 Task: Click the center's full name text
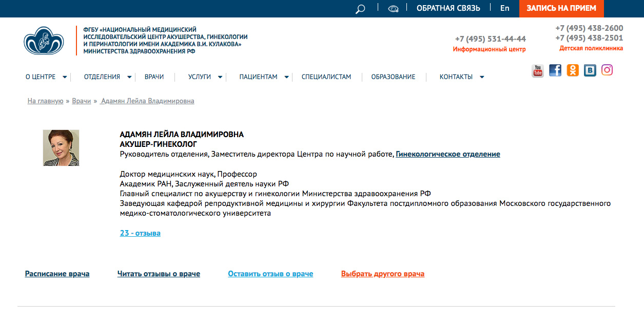click(x=165, y=41)
